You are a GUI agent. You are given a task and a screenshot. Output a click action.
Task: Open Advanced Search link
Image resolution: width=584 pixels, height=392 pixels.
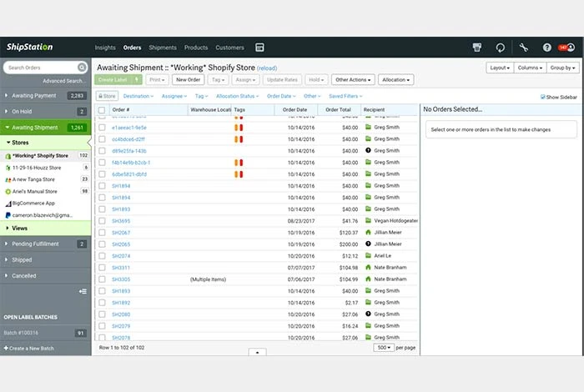pos(64,81)
